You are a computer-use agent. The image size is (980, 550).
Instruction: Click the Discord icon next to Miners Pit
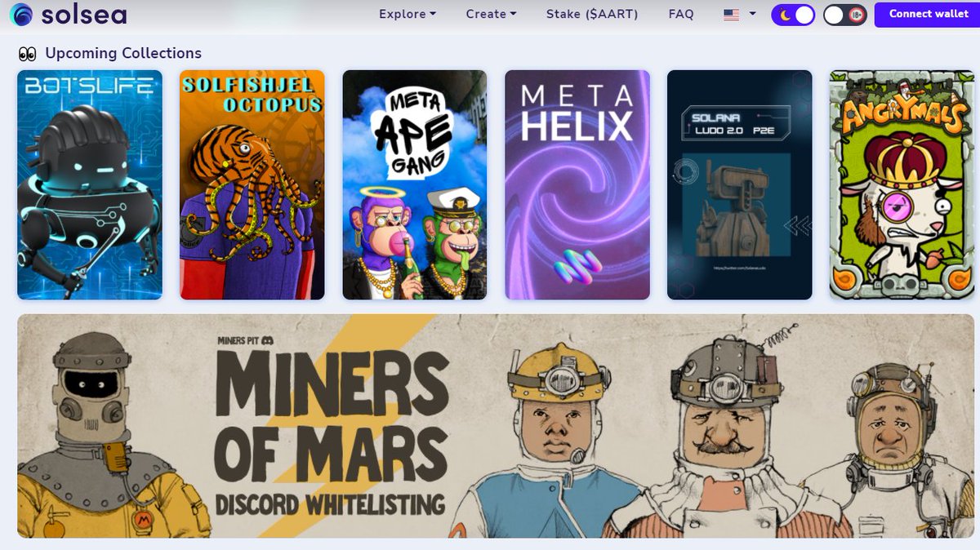point(266,339)
